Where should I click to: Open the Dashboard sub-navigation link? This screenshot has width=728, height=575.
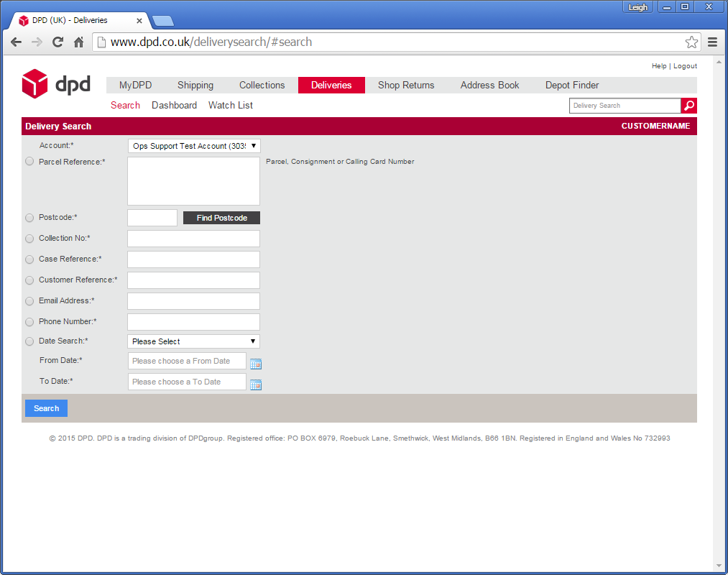pyautogui.click(x=174, y=106)
